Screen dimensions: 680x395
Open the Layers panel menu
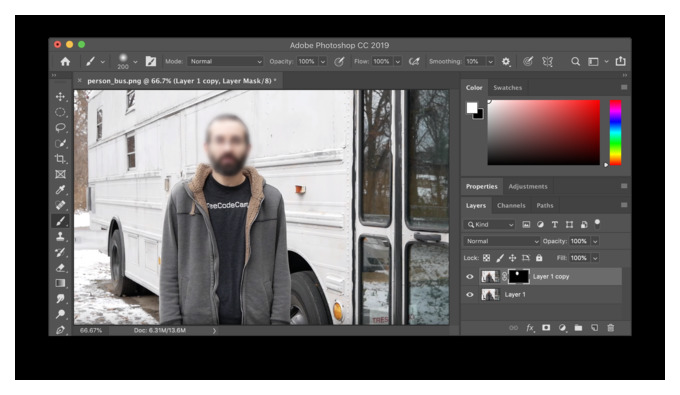pos(624,205)
